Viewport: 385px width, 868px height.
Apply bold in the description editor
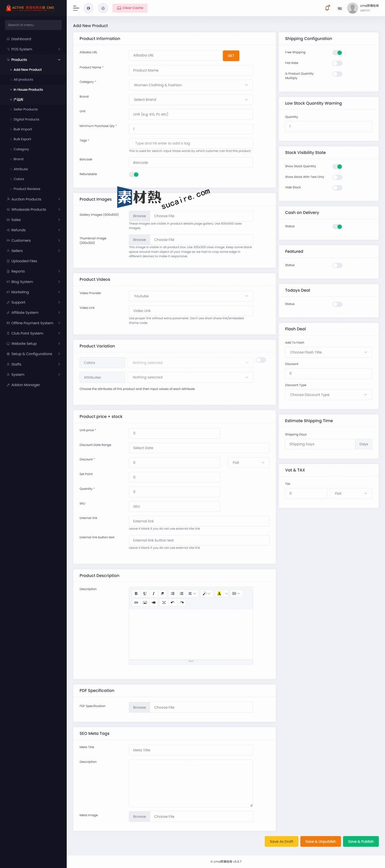tap(136, 593)
